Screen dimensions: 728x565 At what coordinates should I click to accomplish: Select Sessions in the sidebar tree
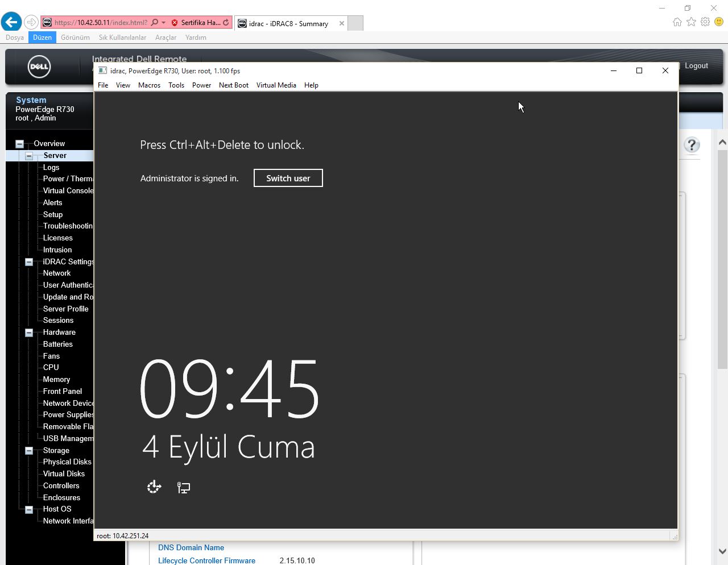click(59, 321)
